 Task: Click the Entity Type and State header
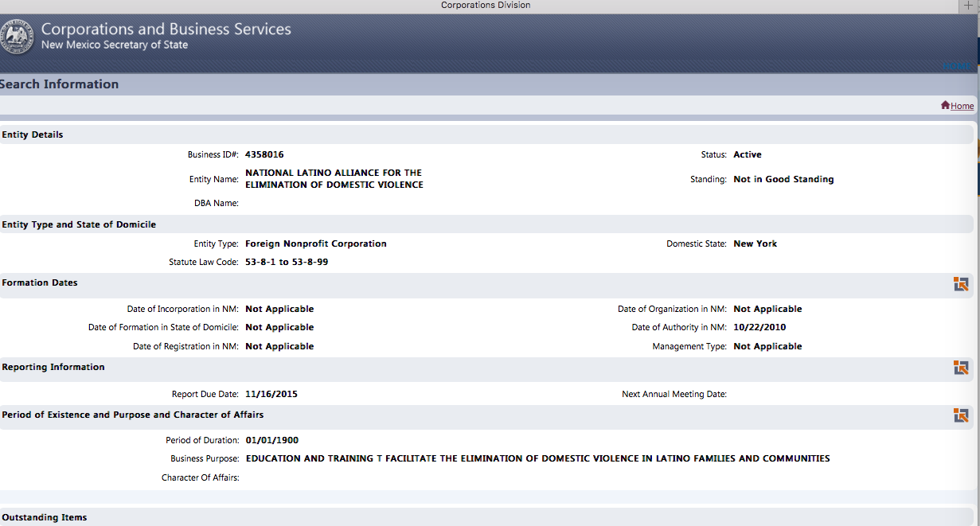(79, 224)
